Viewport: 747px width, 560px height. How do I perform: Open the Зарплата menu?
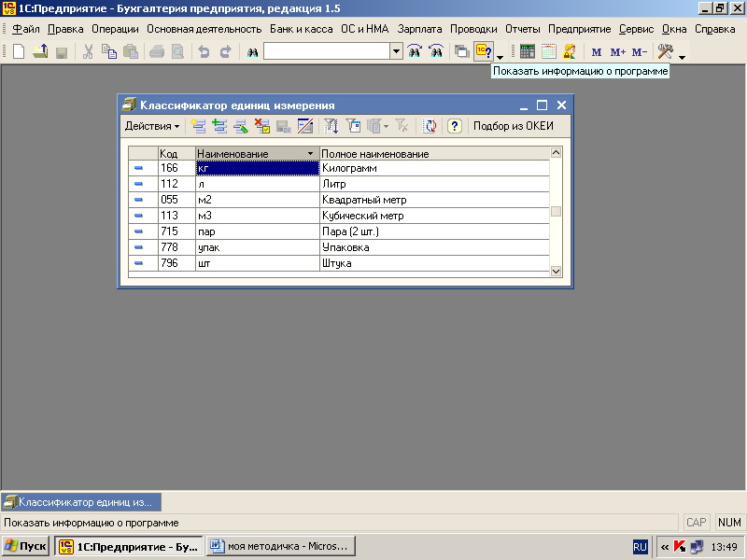(x=419, y=29)
